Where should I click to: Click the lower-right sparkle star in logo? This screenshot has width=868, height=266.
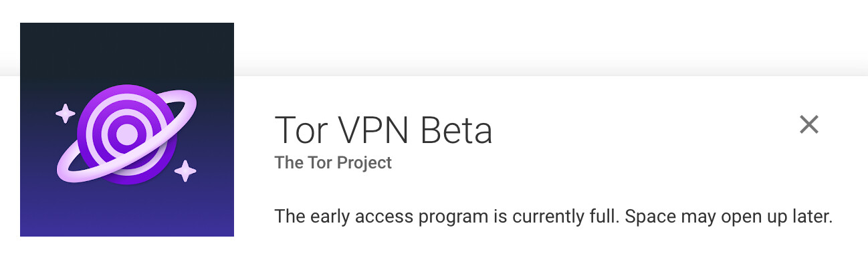tap(185, 171)
